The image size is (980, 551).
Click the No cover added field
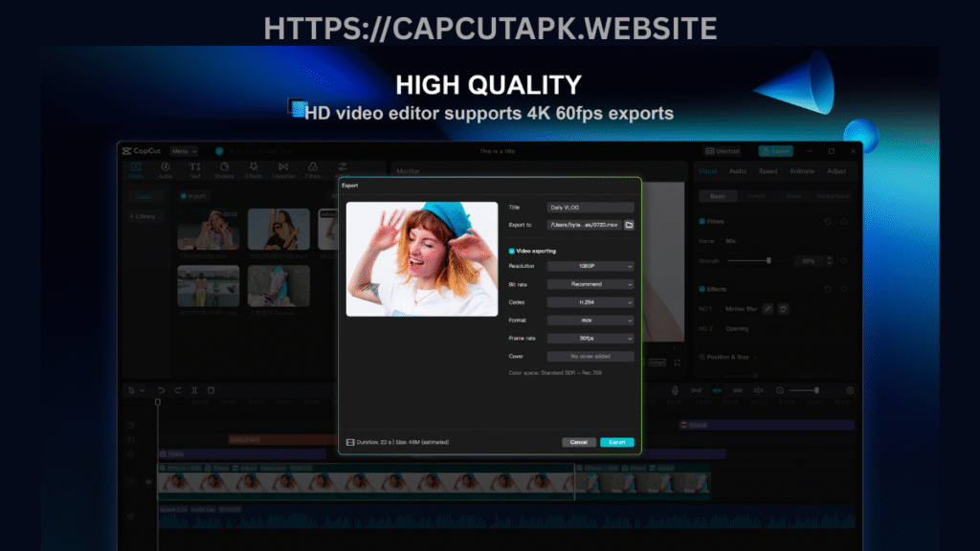tap(590, 357)
